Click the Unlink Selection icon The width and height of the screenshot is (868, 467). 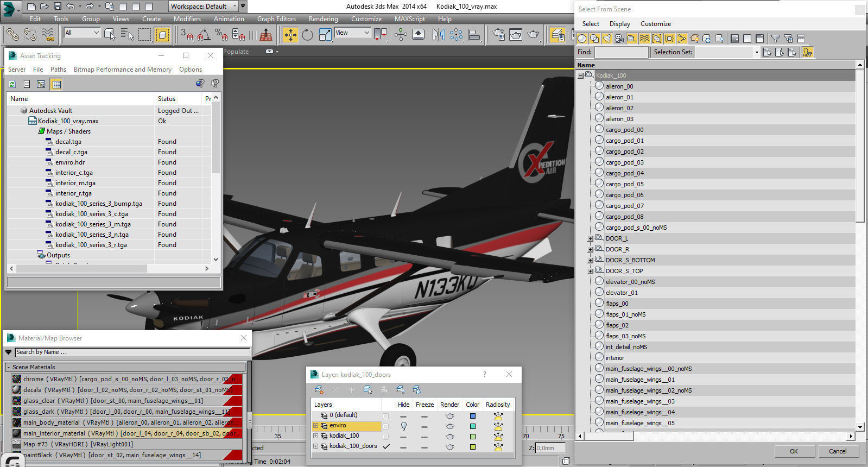(30, 35)
